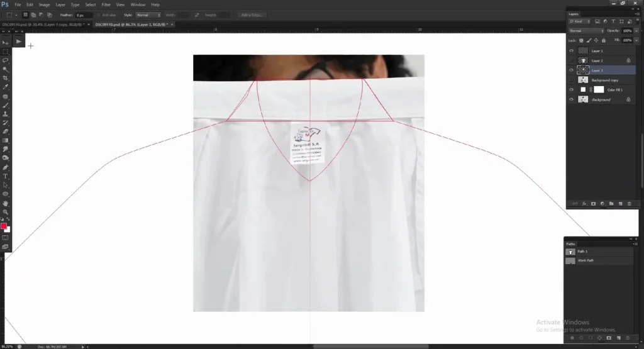The image size is (644, 349).
Task: Delete layer using the trash icon
Action: pos(629,204)
